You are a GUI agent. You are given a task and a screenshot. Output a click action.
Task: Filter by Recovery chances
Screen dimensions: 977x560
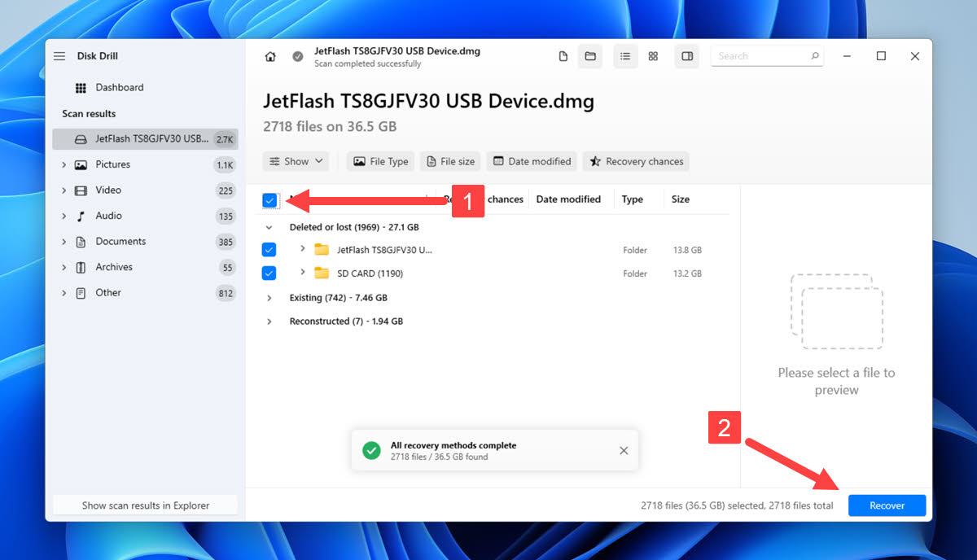pos(636,162)
